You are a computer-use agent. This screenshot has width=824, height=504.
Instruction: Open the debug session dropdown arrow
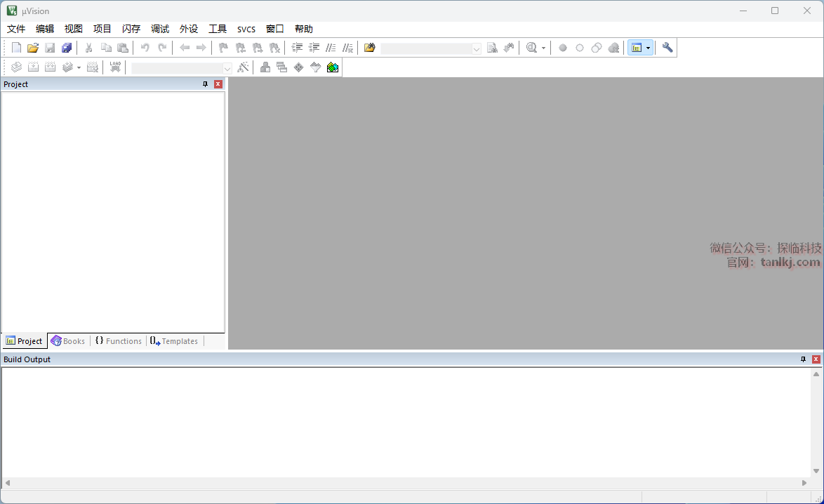pos(543,48)
